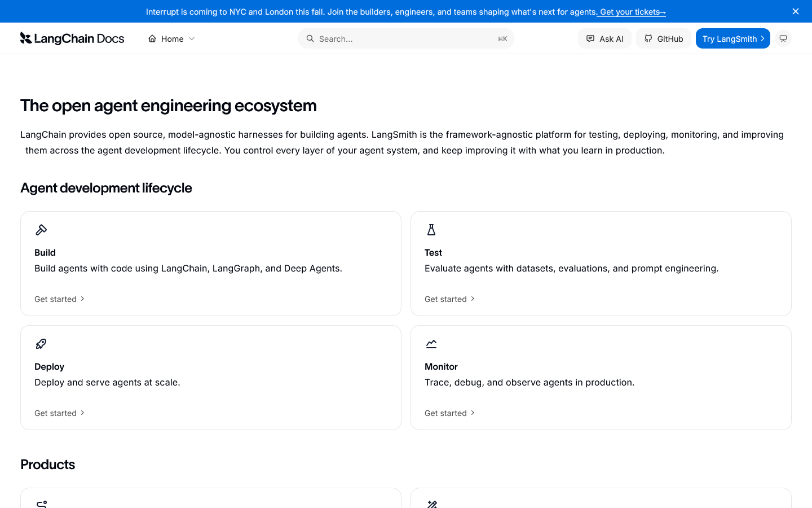
Task: Click the Try LangSmith button
Action: click(733, 38)
